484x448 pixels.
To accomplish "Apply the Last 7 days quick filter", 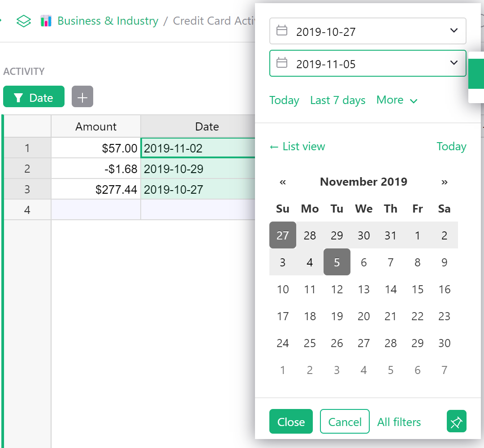I will (x=337, y=100).
